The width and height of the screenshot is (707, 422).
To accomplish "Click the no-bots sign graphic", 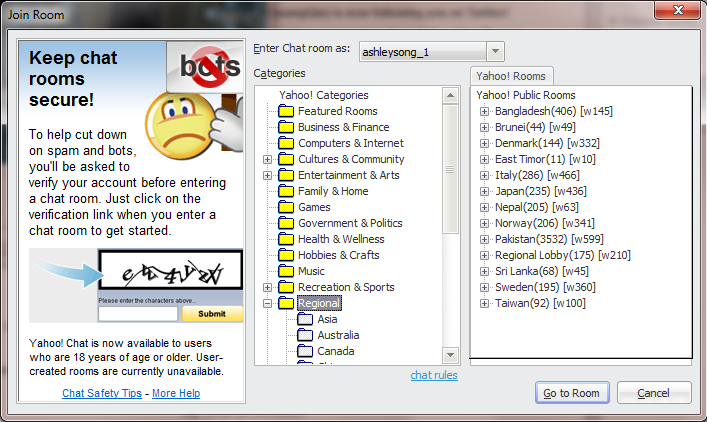I will click(x=205, y=67).
